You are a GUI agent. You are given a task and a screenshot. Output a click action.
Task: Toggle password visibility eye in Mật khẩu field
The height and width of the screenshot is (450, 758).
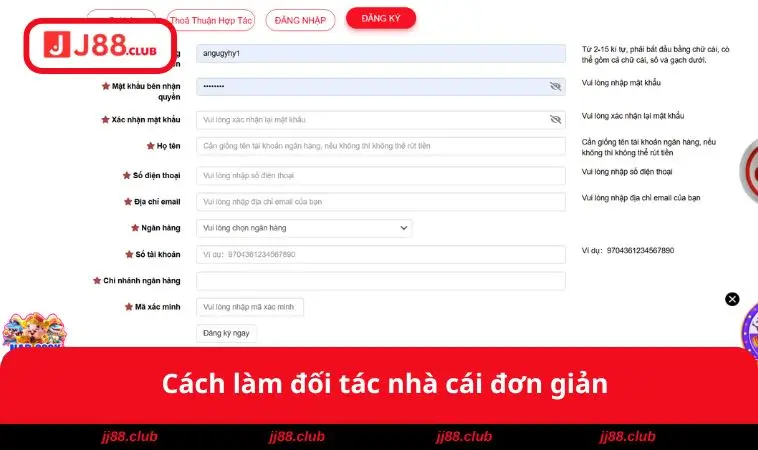(x=555, y=87)
